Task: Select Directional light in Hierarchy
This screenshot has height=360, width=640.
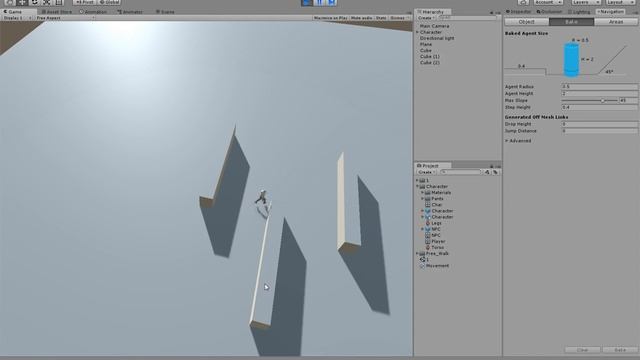Action: pos(437,38)
